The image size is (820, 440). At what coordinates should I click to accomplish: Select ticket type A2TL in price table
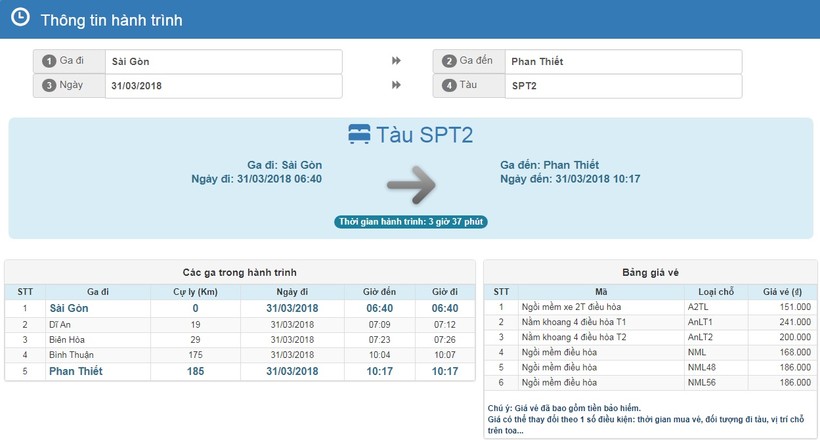pos(699,308)
